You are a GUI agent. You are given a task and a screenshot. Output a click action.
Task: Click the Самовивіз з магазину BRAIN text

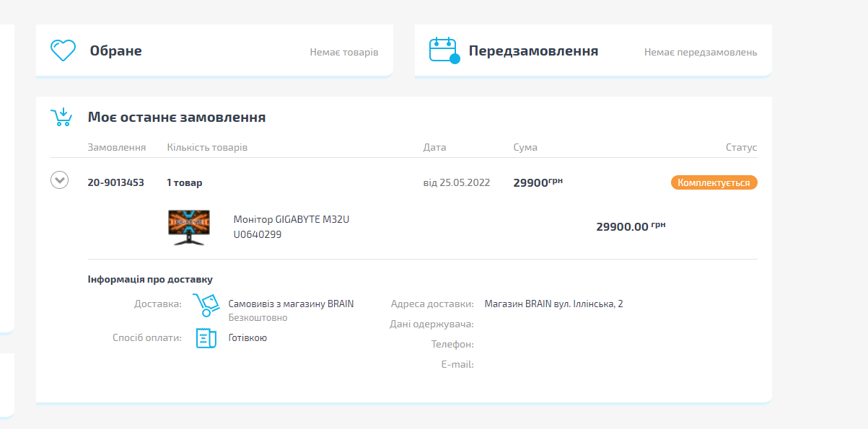click(291, 304)
